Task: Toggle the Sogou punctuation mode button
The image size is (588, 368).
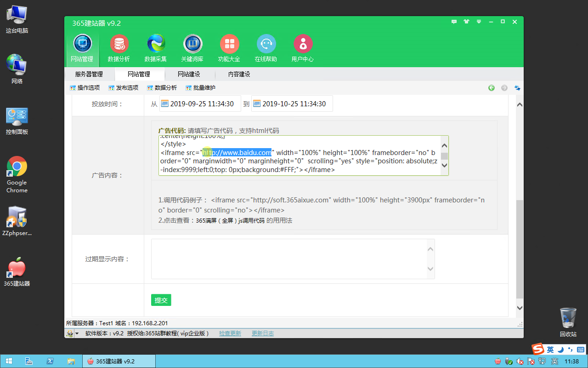Action: [x=571, y=350]
